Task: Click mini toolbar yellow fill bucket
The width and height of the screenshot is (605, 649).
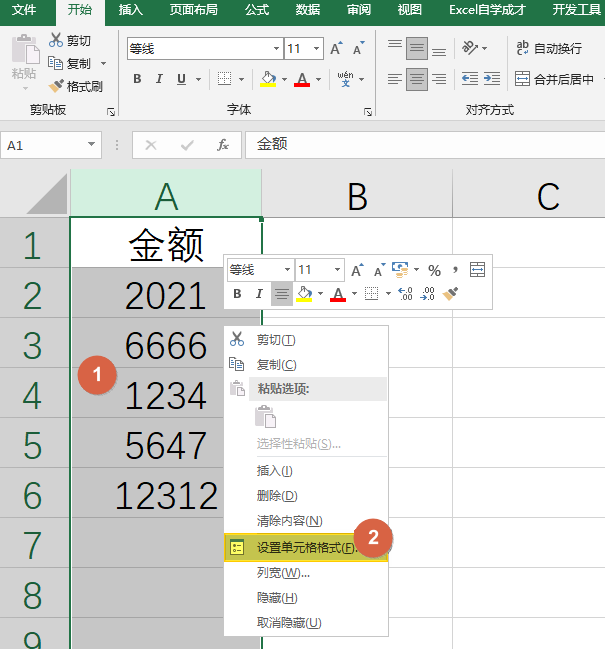Action: pos(304,293)
